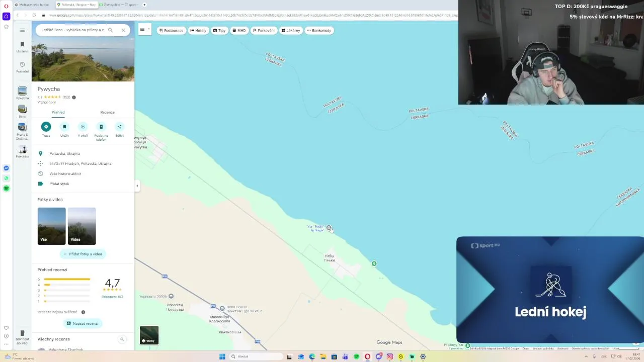Click the Lékárny filter chip
The height and width of the screenshot is (362, 644).
tap(291, 30)
